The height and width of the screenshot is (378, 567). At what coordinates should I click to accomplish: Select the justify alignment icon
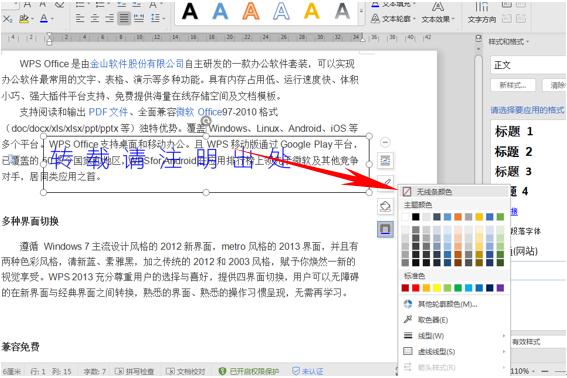point(124,18)
